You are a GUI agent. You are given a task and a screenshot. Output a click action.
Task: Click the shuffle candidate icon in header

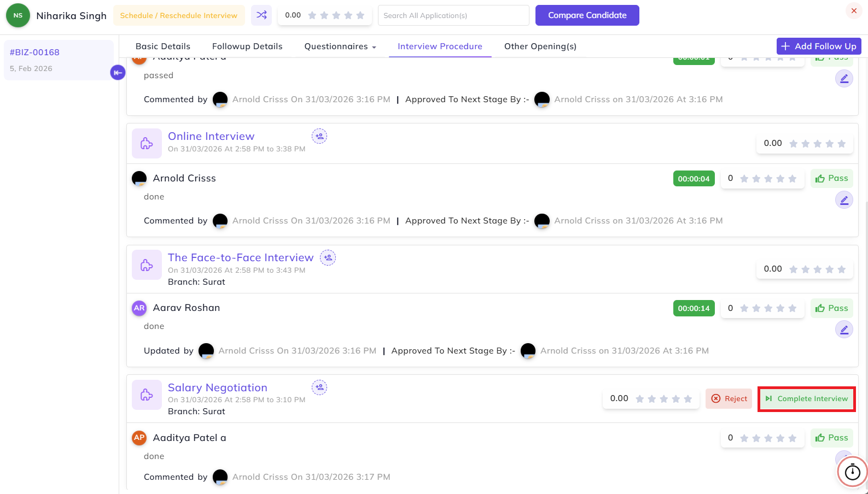coord(261,15)
